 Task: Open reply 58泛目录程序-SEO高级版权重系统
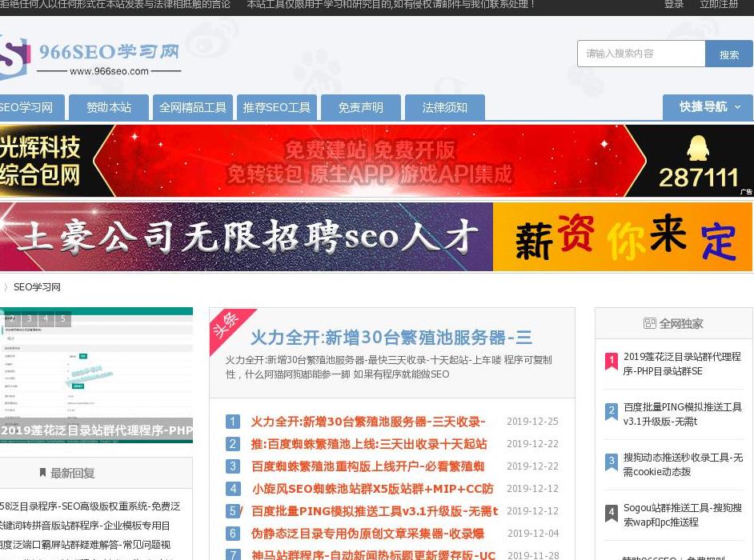click(x=90, y=506)
